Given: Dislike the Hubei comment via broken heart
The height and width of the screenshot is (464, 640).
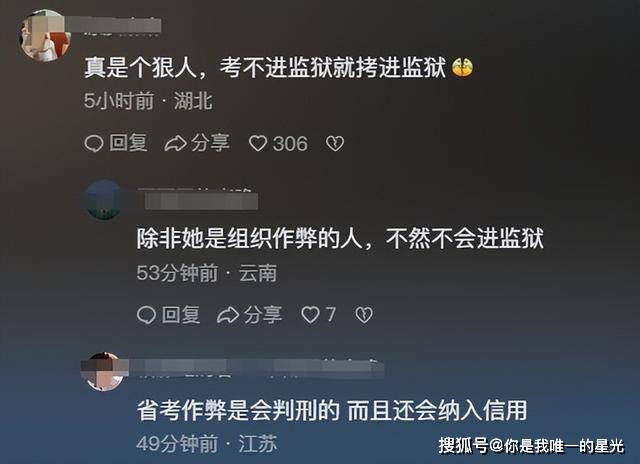Looking at the screenshot, I should (335, 144).
